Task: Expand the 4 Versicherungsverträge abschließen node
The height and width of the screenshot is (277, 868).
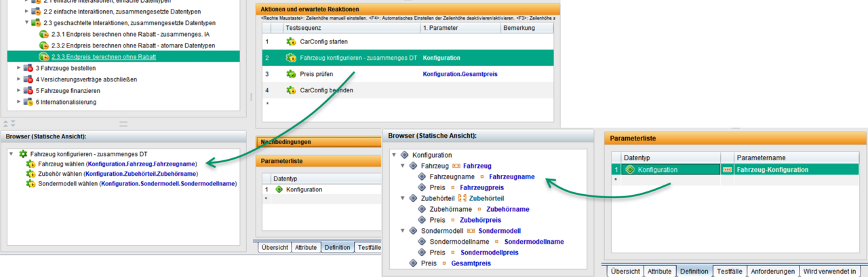Action: pyautogui.click(x=19, y=79)
